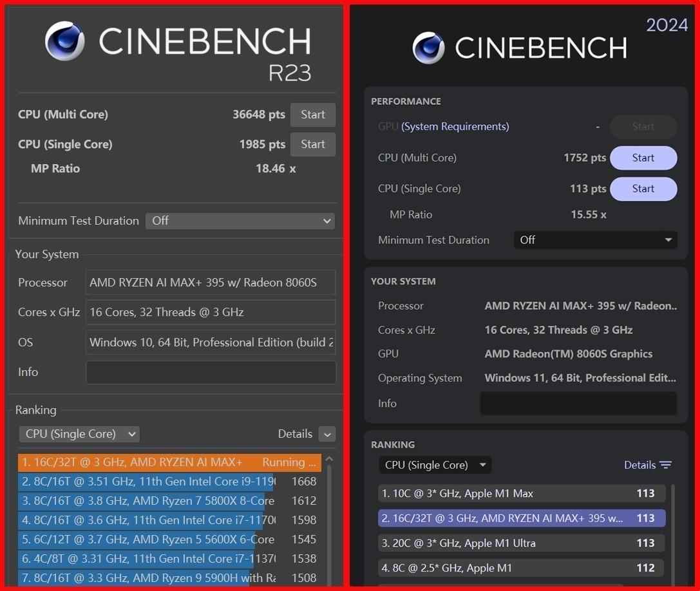Click the R23 Info text field
Viewport: 700px width, 591px height.
211,372
